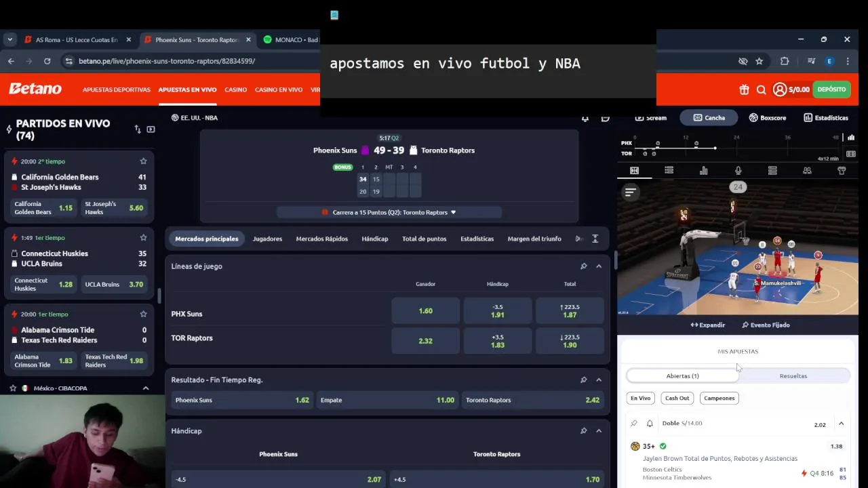
Task: Pick PHX Suns winner odds 1.60
Action: click(x=425, y=311)
